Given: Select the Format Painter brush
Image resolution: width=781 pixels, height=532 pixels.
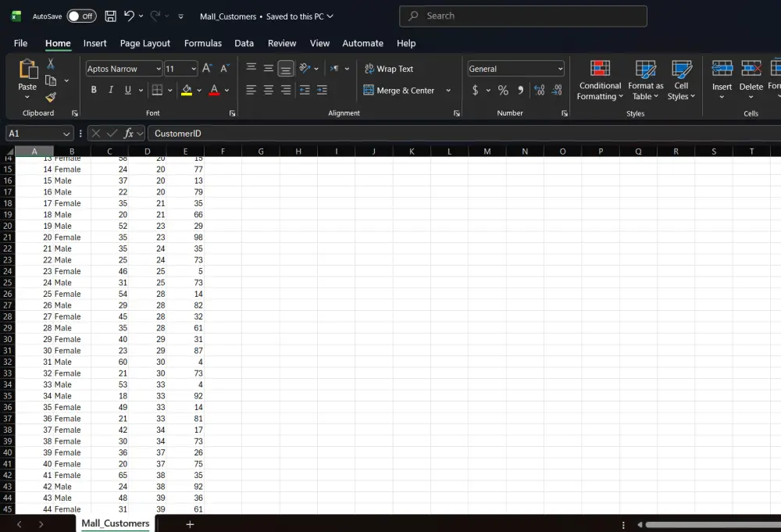Looking at the screenshot, I should 50,97.
